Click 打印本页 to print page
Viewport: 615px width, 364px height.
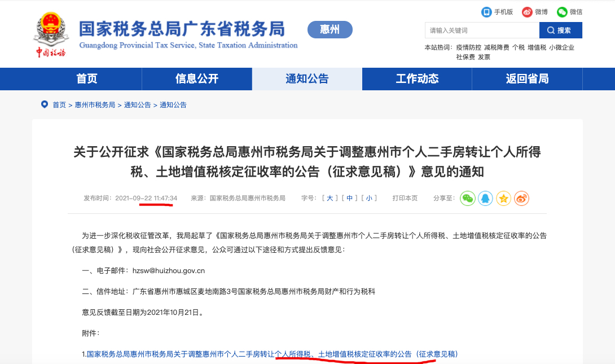click(x=405, y=198)
